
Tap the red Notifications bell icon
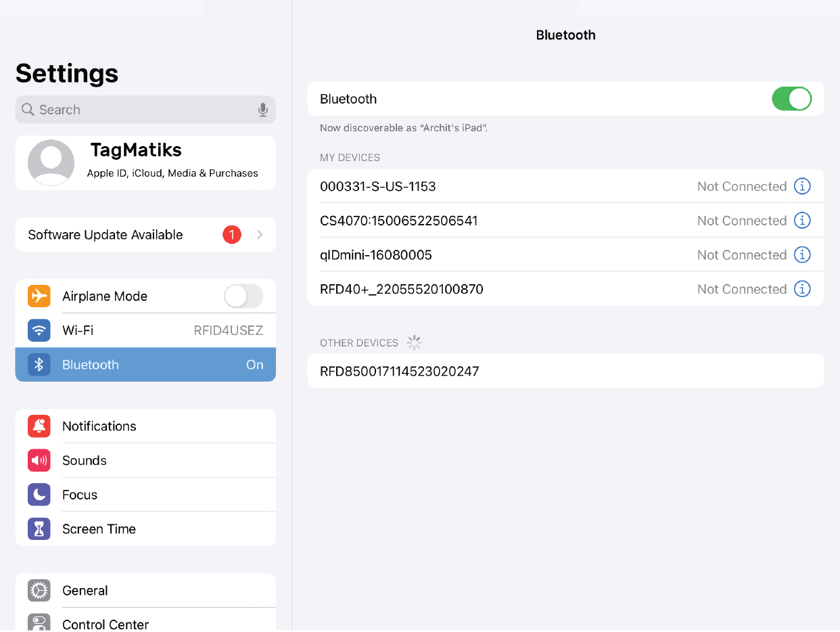tap(39, 426)
